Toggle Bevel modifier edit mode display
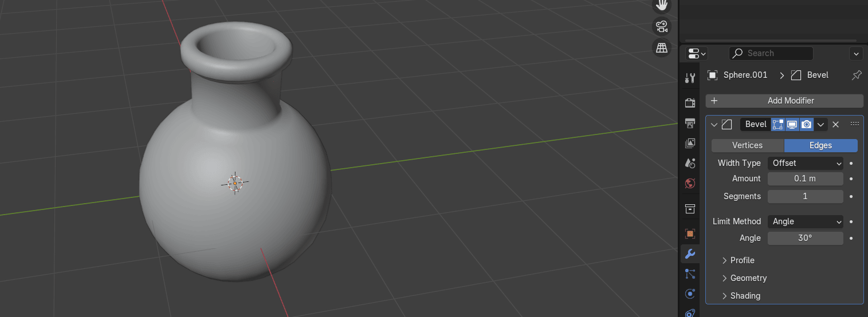This screenshot has height=317, width=868. [x=777, y=124]
